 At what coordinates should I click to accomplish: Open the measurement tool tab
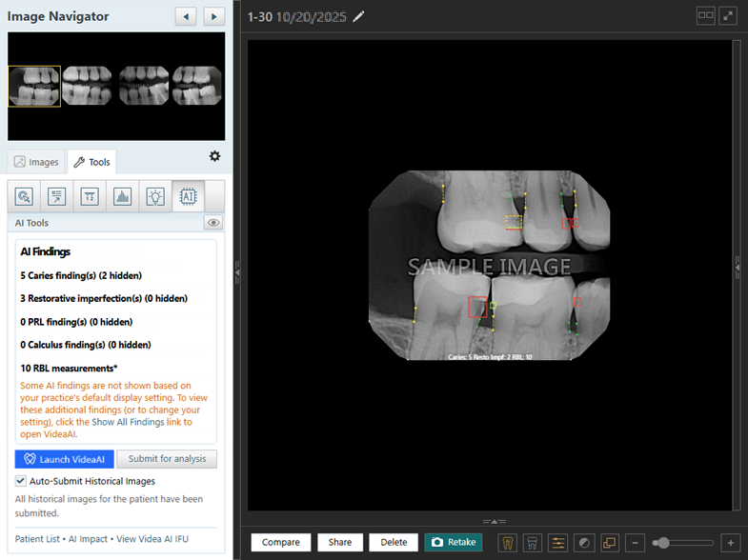[x=89, y=196]
